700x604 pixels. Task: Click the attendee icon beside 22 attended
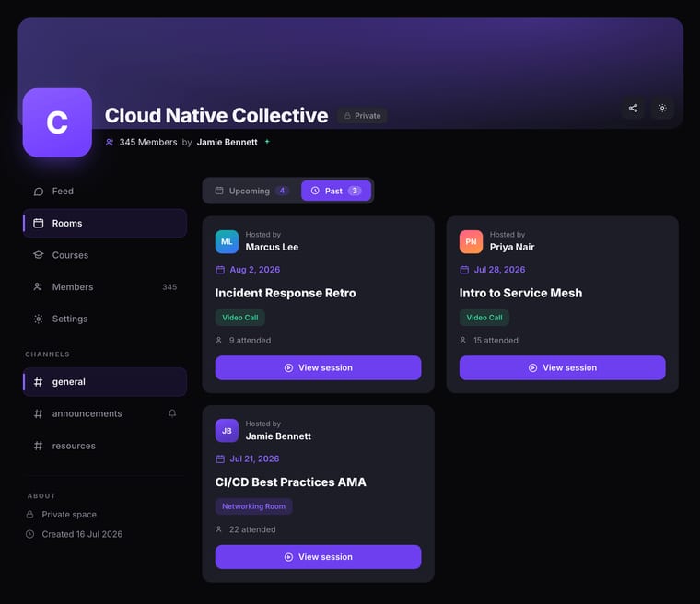click(219, 529)
